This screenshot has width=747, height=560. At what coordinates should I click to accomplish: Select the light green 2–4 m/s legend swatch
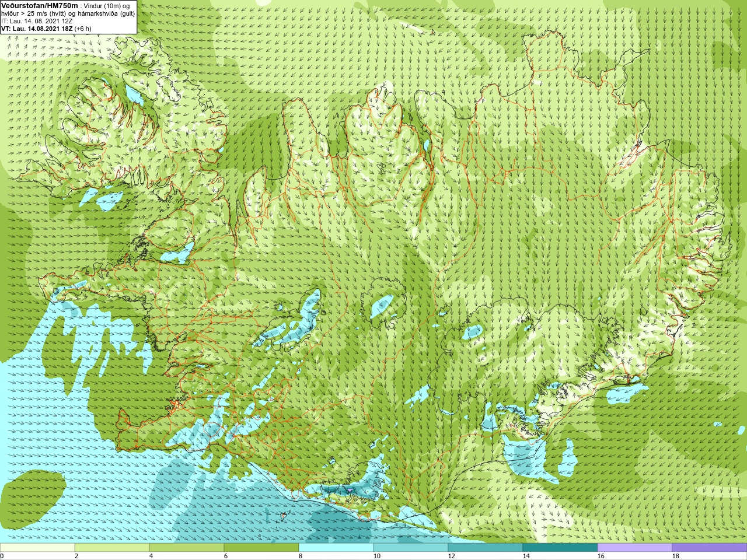[112, 548]
